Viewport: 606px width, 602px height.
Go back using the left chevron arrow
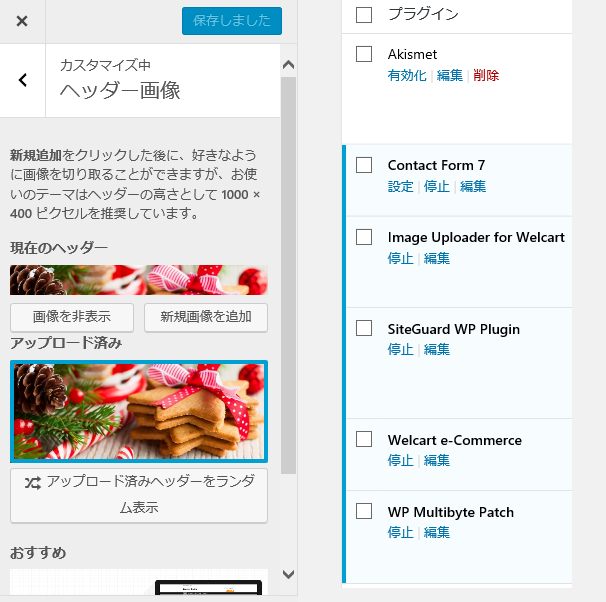(23, 80)
